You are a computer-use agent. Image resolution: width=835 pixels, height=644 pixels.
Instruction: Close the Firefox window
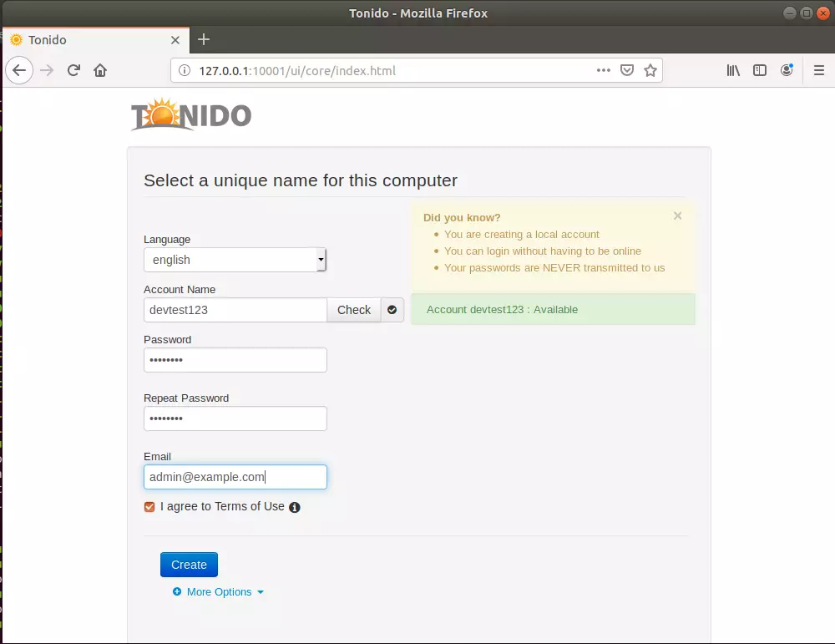(x=822, y=13)
